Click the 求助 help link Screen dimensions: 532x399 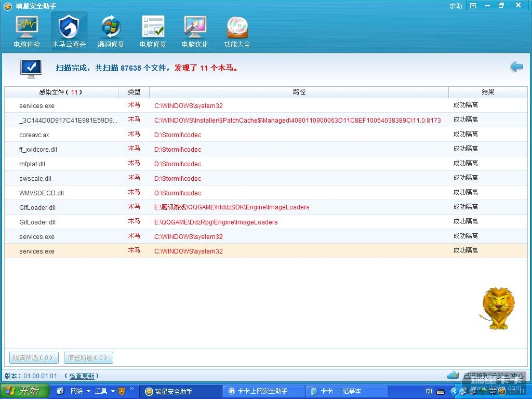click(x=456, y=6)
